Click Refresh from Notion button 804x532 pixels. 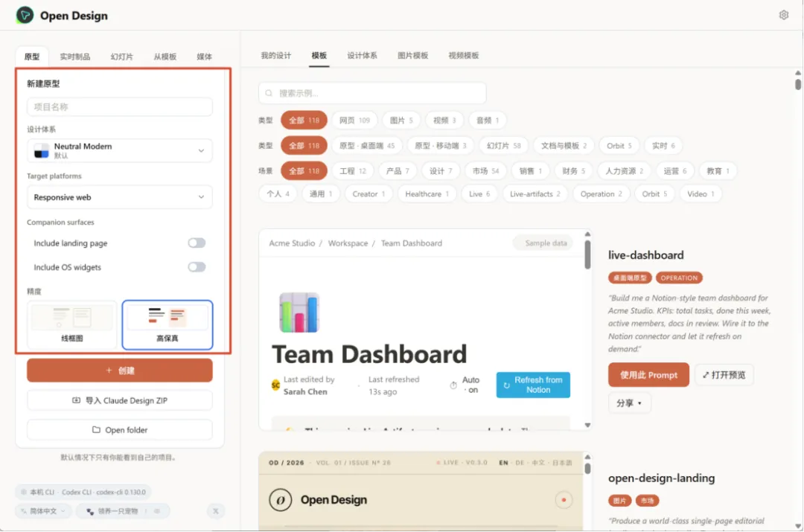point(533,385)
